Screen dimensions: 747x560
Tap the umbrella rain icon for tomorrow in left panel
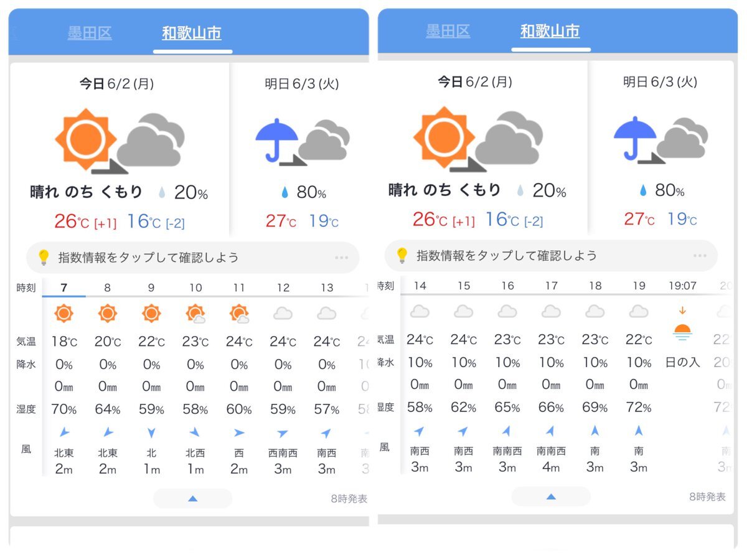click(x=303, y=141)
